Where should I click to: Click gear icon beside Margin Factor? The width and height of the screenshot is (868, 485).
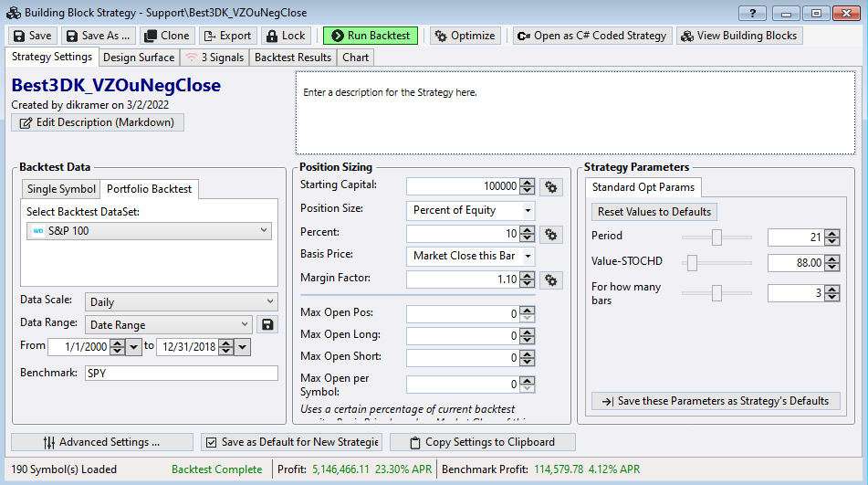tap(550, 279)
